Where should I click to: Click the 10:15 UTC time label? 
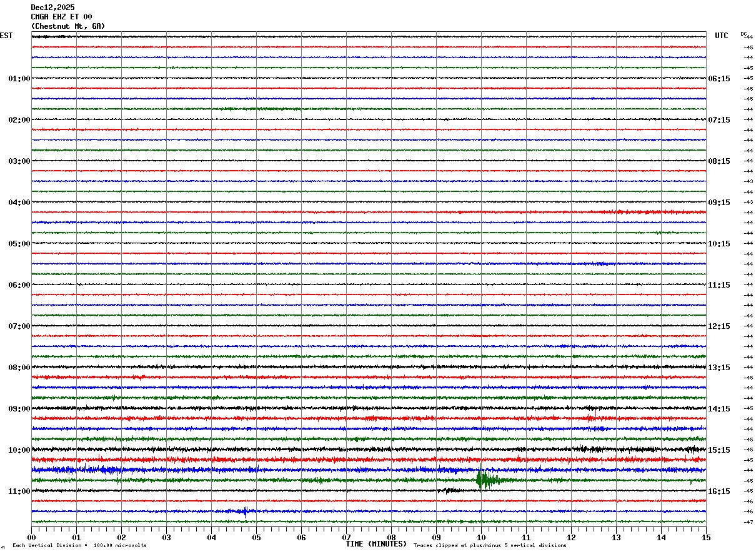(x=719, y=244)
